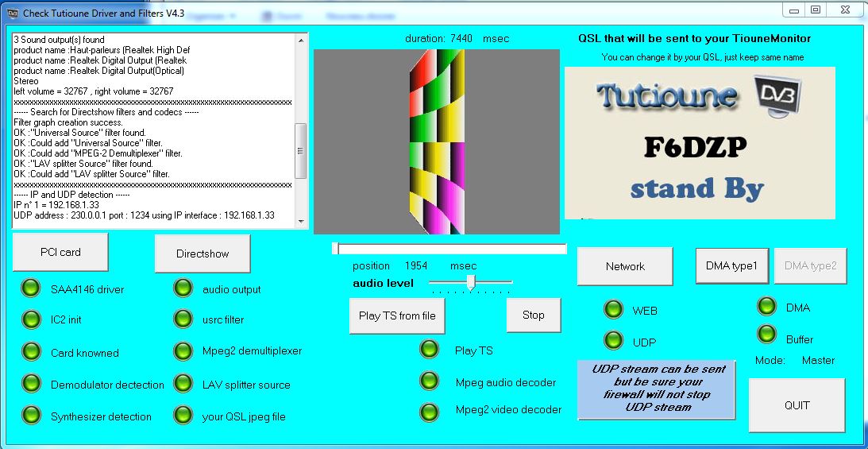Click log line starting "UDP address : 230.0.0.1"
868x449 pixels.
pyautogui.click(x=144, y=215)
